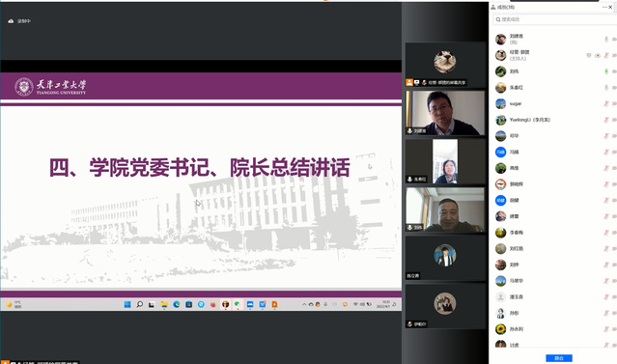
Task: Click the host's screen-share monitor icon
Action: click(x=589, y=55)
